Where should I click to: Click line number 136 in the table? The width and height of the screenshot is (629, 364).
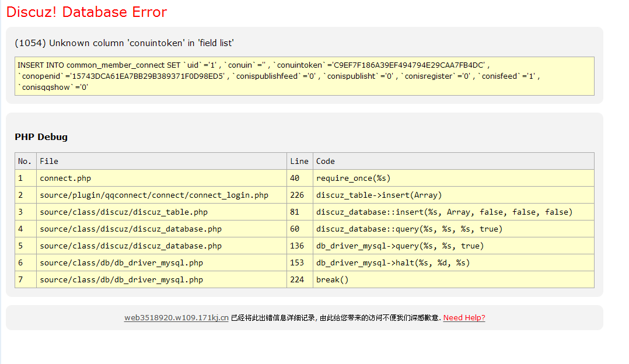tap(297, 246)
